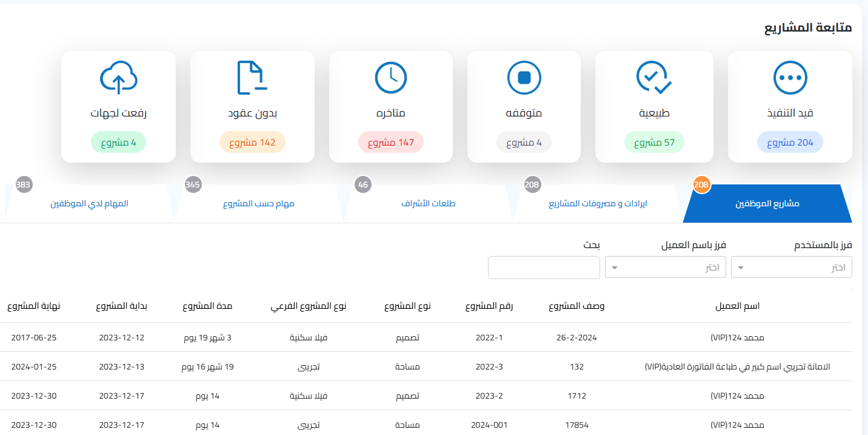
Task: Click the متابعة المشاريع page heading
Action: point(807,29)
